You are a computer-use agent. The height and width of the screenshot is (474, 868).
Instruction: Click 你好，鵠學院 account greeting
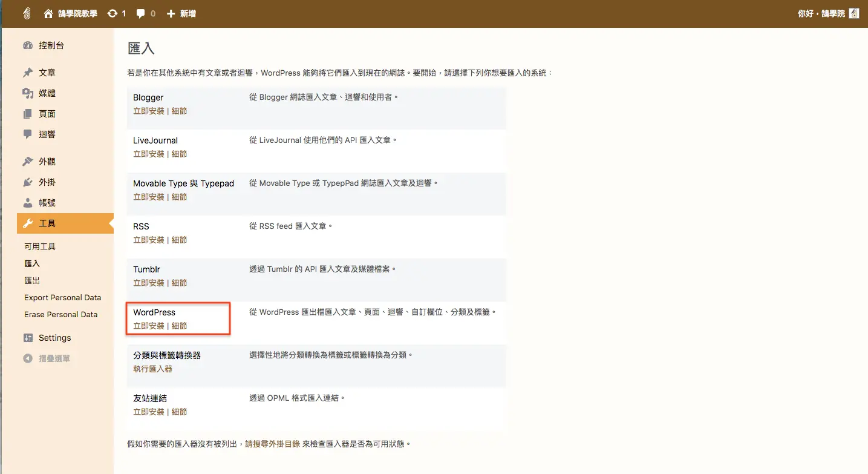pyautogui.click(x=821, y=13)
